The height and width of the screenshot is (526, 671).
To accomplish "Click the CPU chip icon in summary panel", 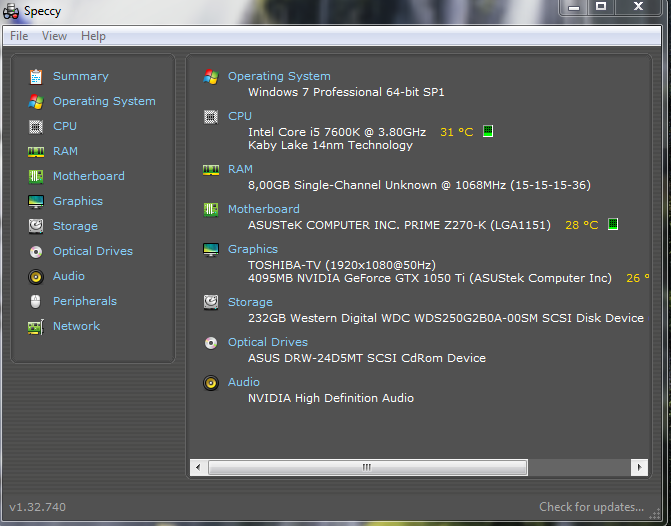I will tap(211, 117).
